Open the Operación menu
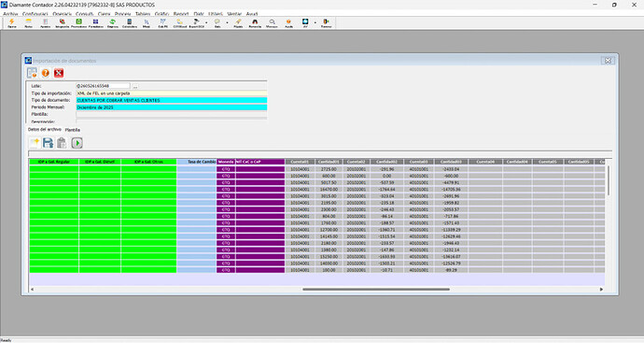 click(x=62, y=14)
